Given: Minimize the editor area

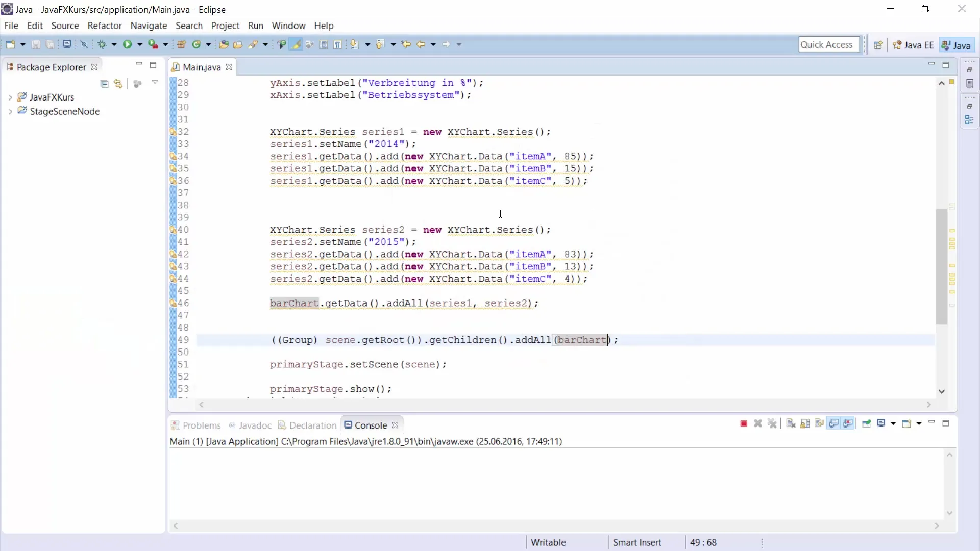Looking at the screenshot, I should click(x=932, y=64).
